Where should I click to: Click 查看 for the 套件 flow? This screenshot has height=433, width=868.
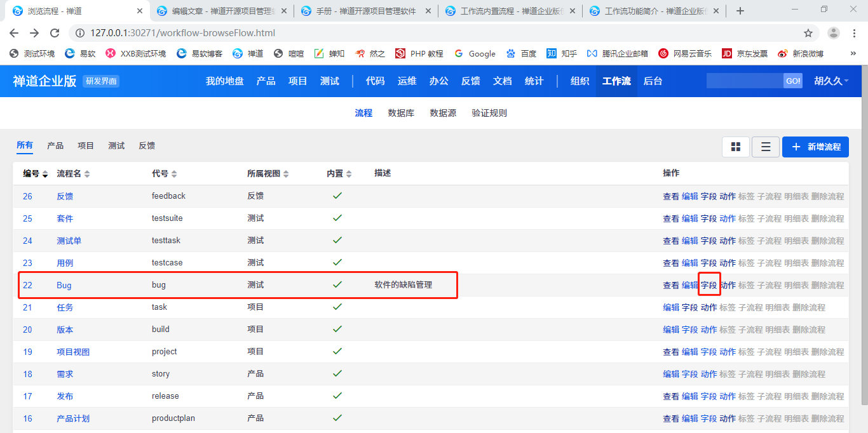click(671, 218)
